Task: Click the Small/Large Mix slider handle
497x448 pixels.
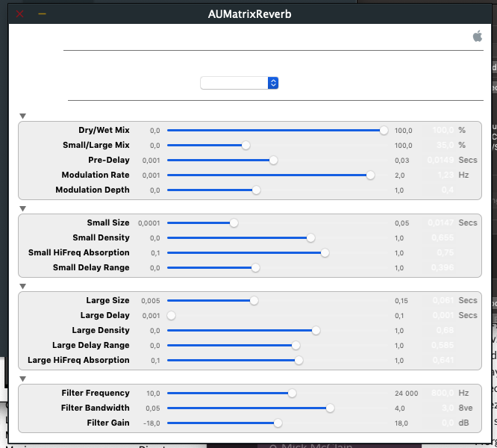Action: pyautogui.click(x=246, y=145)
